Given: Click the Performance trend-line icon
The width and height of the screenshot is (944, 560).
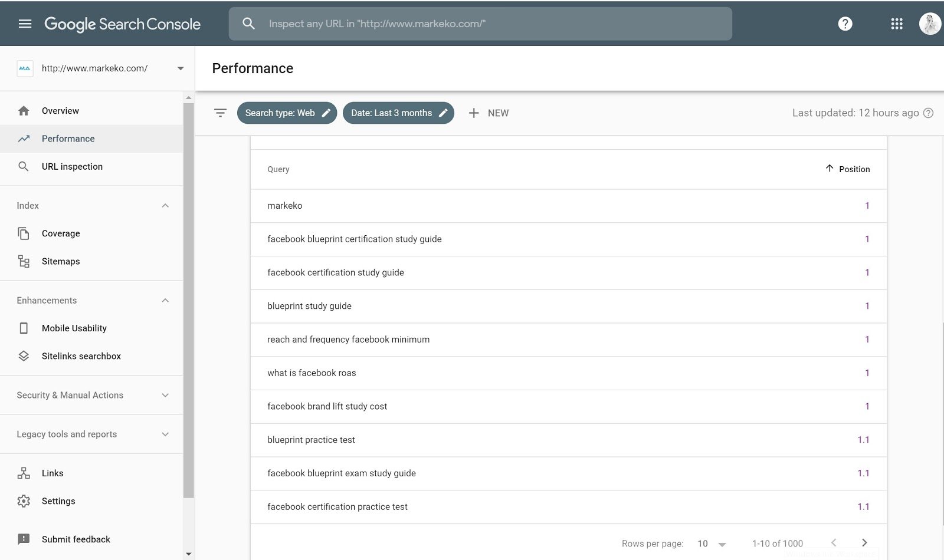Looking at the screenshot, I should [x=24, y=139].
